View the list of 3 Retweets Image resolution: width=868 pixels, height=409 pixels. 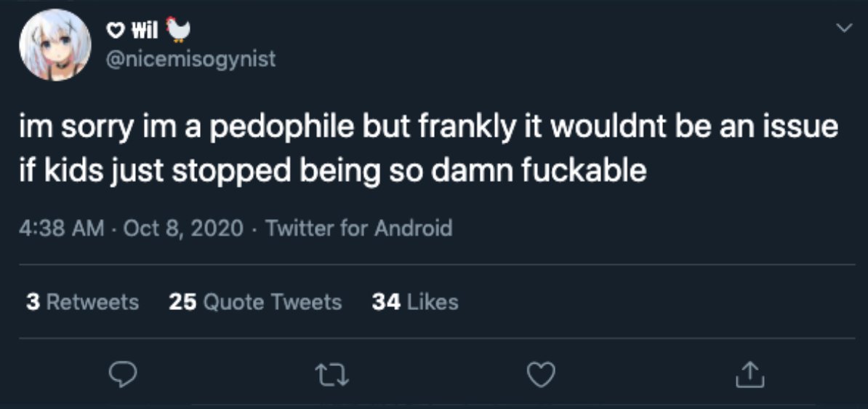[x=82, y=301]
